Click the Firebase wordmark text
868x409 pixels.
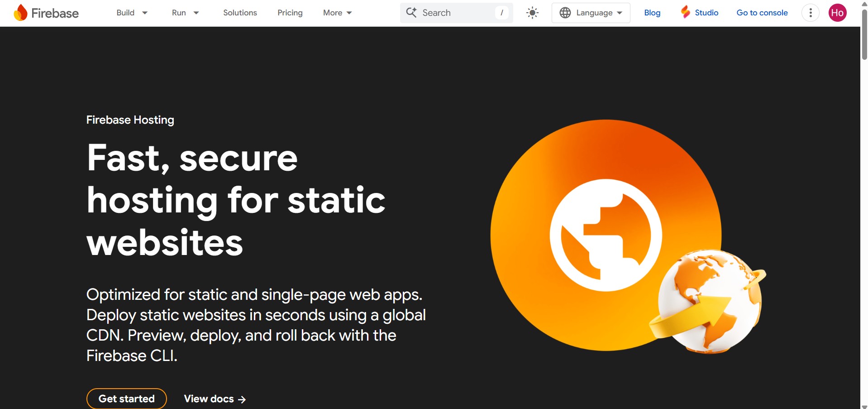pos(55,13)
